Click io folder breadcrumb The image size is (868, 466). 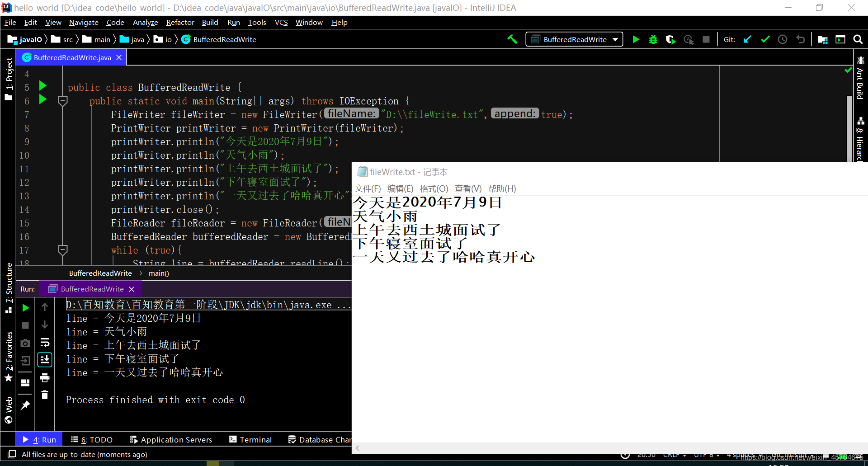pyautogui.click(x=163, y=39)
